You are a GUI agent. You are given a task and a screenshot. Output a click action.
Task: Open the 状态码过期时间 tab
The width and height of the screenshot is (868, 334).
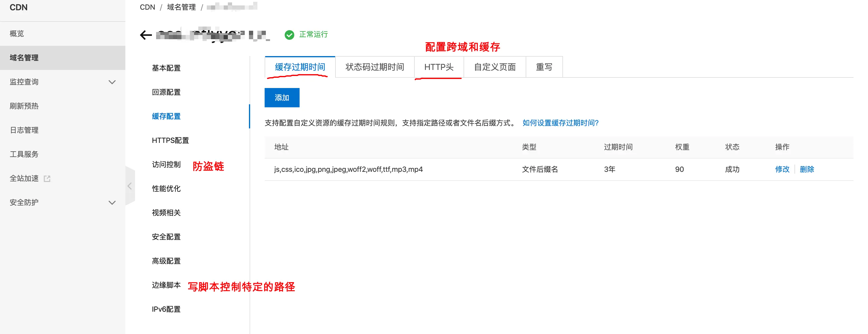(x=374, y=67)
